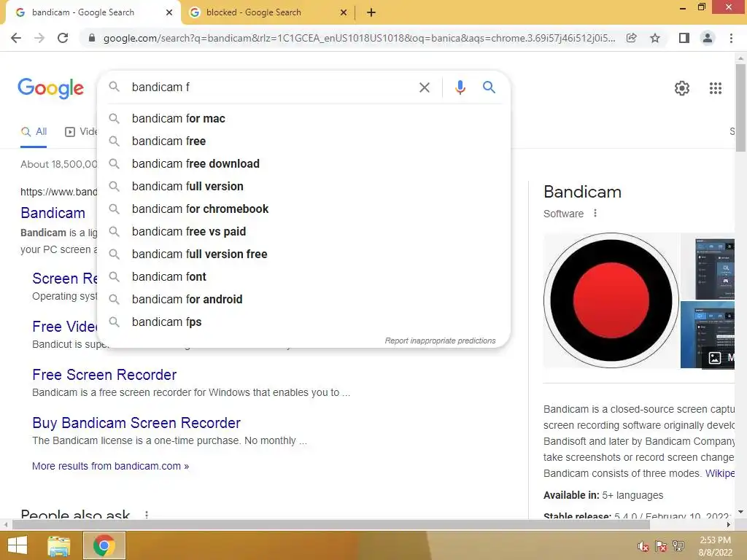The image size is (747, 560).
Task: Open Buy Bandicam Screen Recorder link
Action: 136,423
